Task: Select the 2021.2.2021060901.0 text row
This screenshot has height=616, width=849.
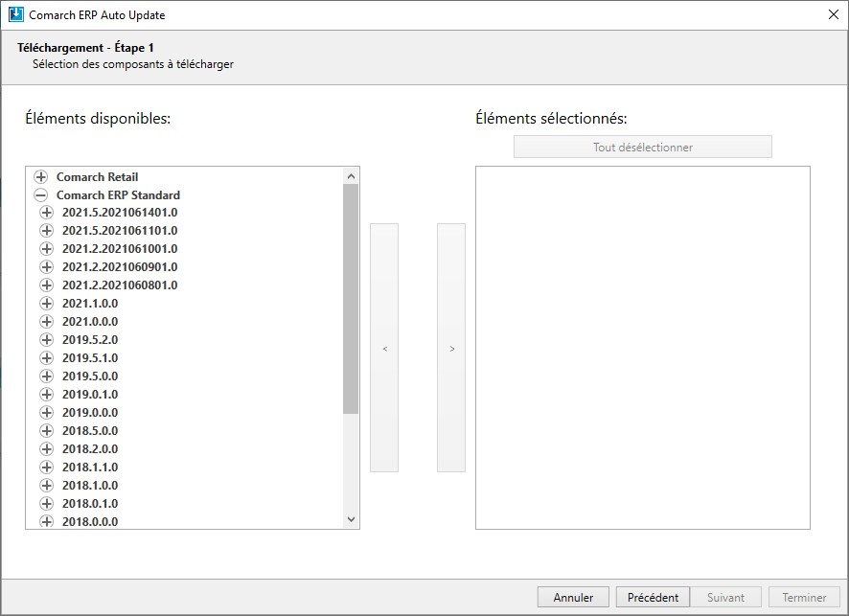Action: tap(120, 267)
